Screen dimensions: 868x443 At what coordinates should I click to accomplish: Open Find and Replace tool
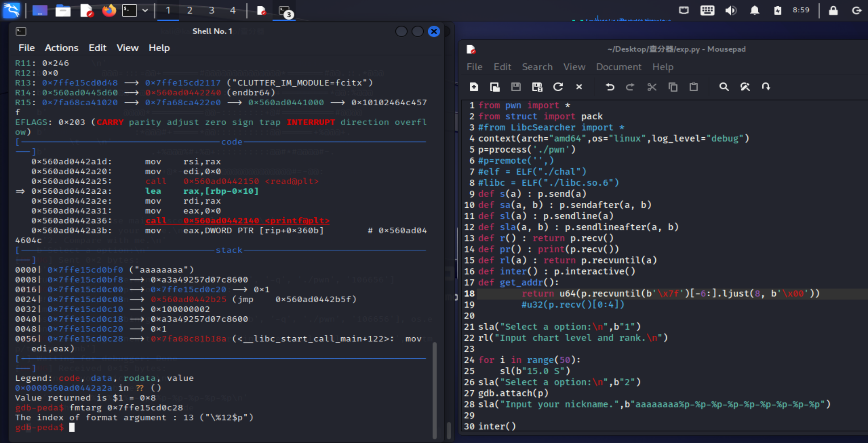(x=745, y=87)
